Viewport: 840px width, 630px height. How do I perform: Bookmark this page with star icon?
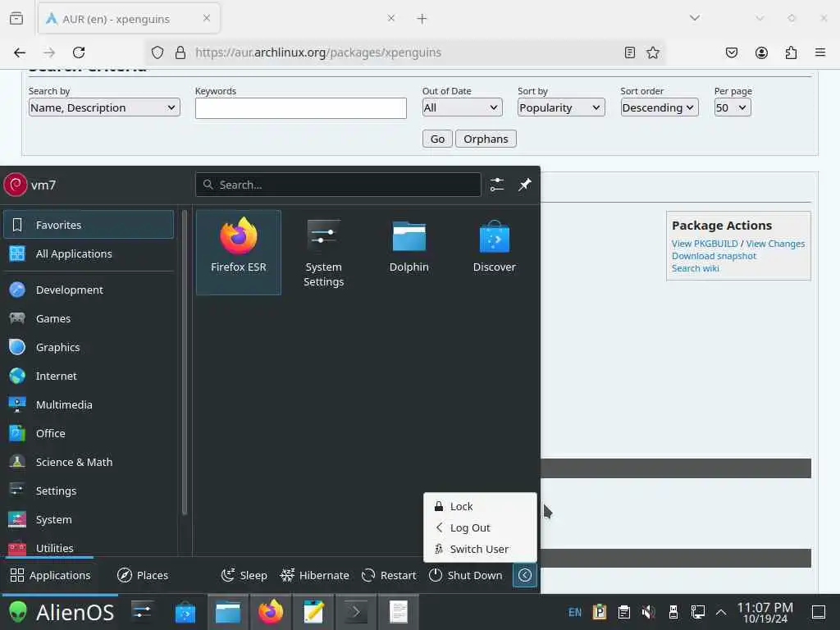652,52
